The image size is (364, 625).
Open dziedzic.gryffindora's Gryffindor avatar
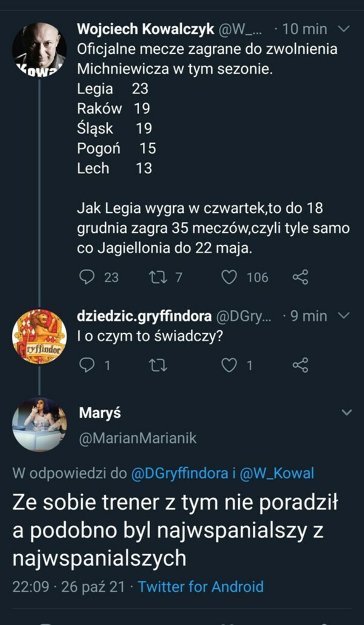(39, 336)
